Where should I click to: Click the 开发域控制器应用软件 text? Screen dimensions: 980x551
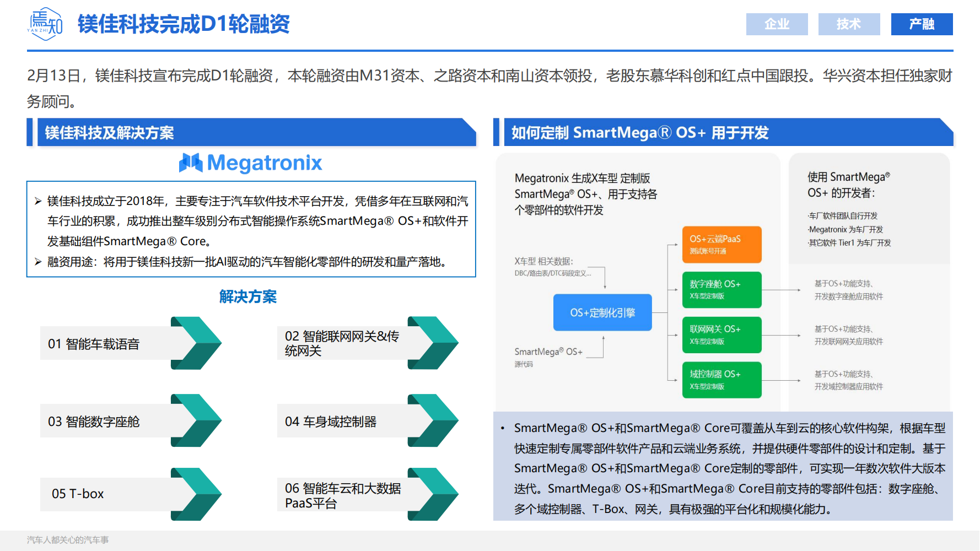(849, 387)
